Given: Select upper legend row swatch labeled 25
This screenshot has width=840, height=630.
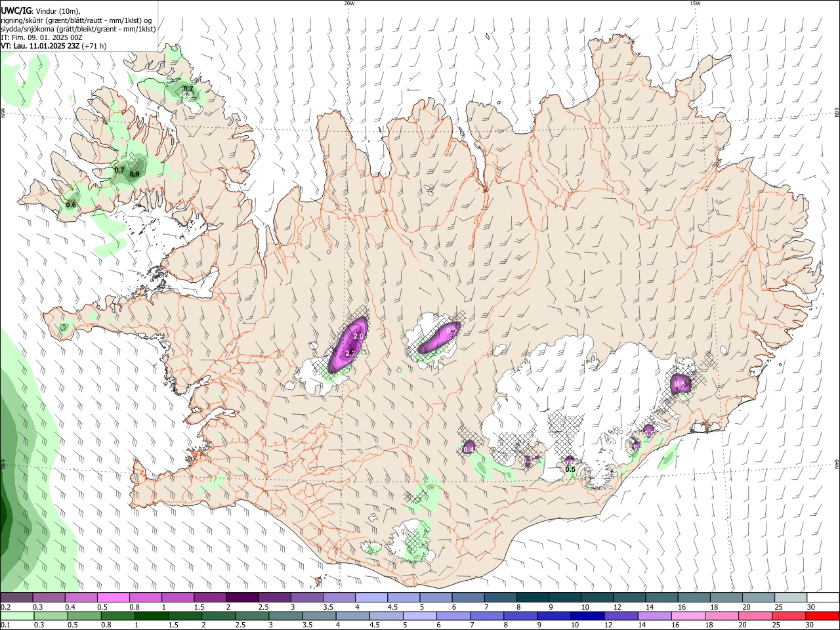Looking at the screenshot, I should [790, 598].
